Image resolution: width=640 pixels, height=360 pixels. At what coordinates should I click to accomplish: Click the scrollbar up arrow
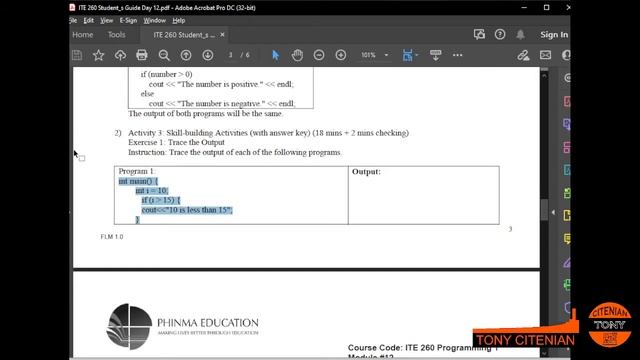pyautogui.click(x=544, y=75)
